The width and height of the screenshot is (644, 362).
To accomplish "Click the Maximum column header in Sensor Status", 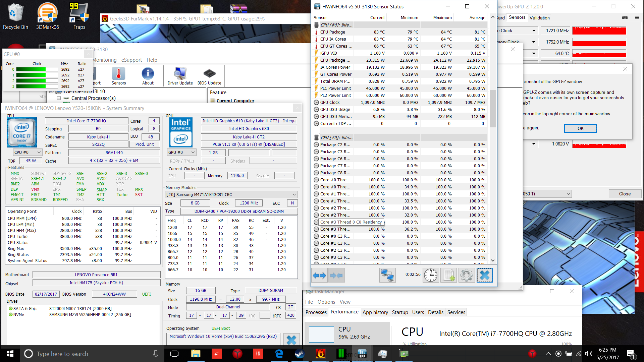I will (437, 18).
